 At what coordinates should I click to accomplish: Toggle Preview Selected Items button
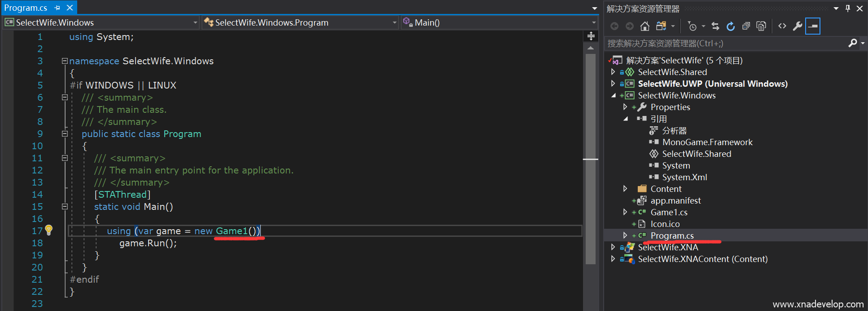(x=813, y=27)
